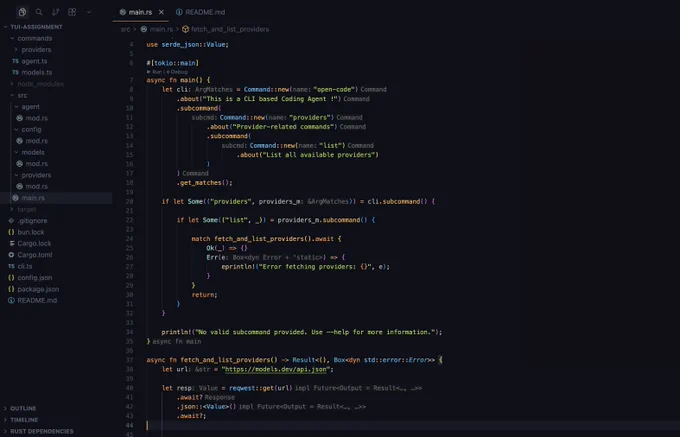
Task: Click the lock file icon beside Cargo.lock
Action: click(x=12, y=243)
